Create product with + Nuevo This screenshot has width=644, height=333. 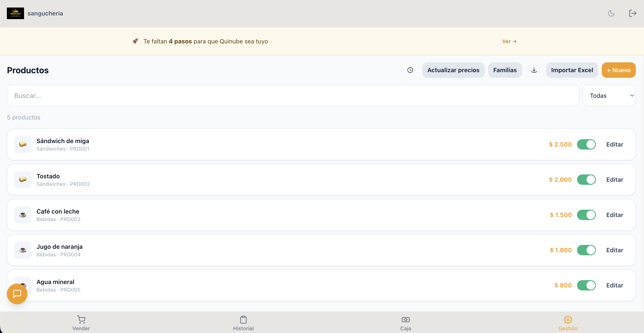pyautogui.click(x=618, y=70)
